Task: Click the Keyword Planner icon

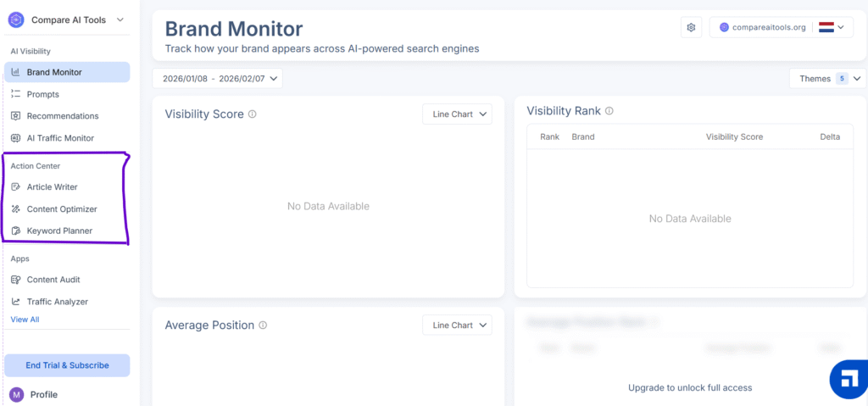Action: (x=15, y=231)
